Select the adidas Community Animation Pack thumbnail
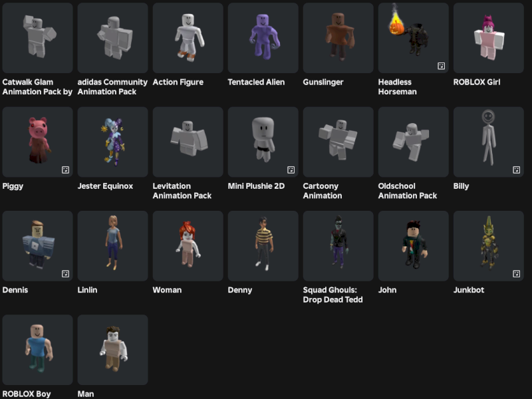This screenshot has height=399, width=532. coord(112,38)
